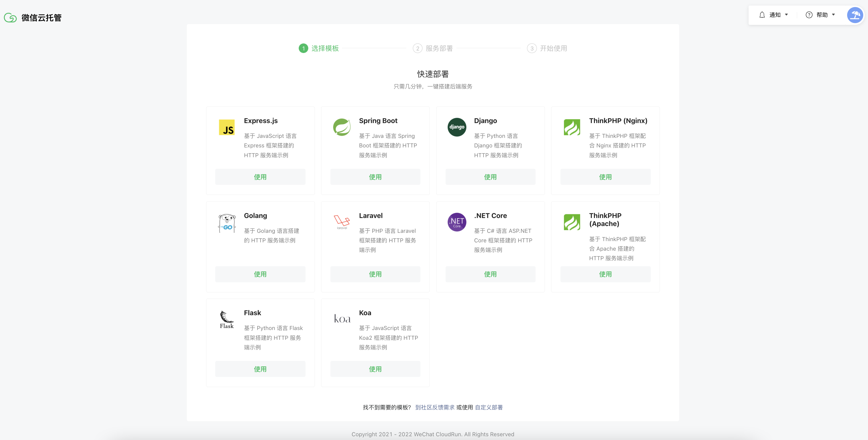This screenshot has height=440, width=868.
Task: Click the ThinkPHP (Nginx) green logo
Action: (572, 127)
